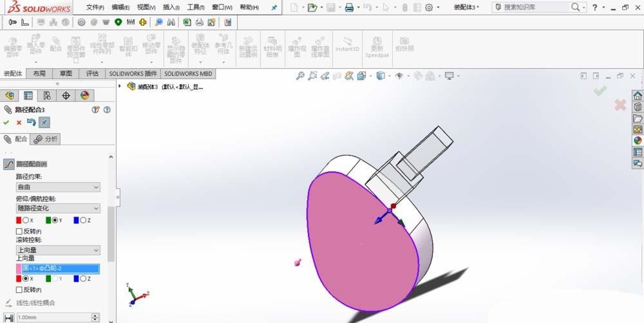The width and height of the screenshot is (644, 323).
Task: Open the PropertyManager help question icon
Action: (107, 109)
